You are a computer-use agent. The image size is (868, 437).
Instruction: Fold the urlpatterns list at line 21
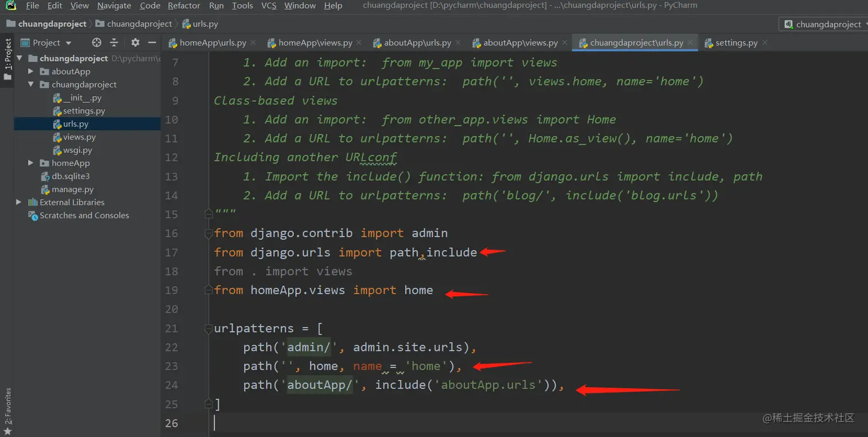pos(209,328)
